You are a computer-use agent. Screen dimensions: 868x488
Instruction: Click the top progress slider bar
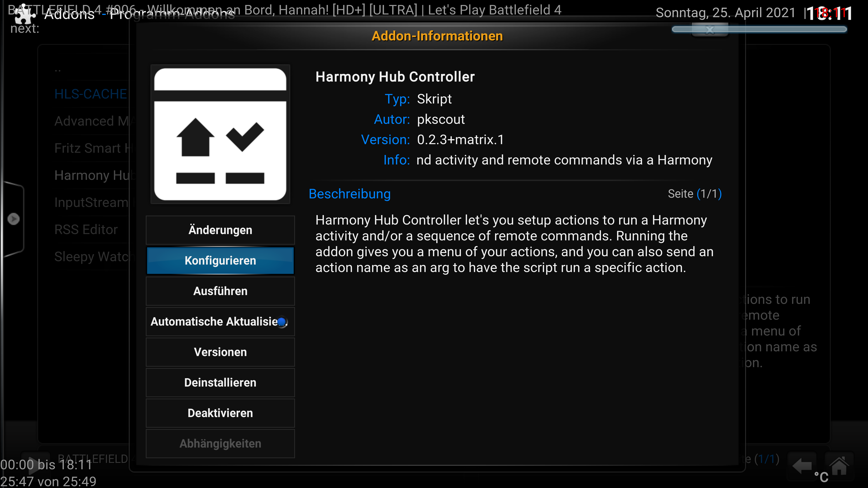(x=759, y=30)
